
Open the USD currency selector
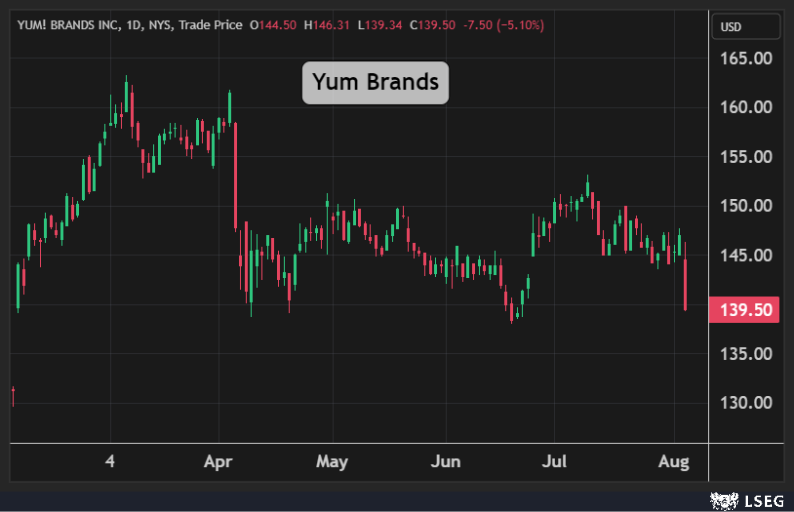[733, 27]
